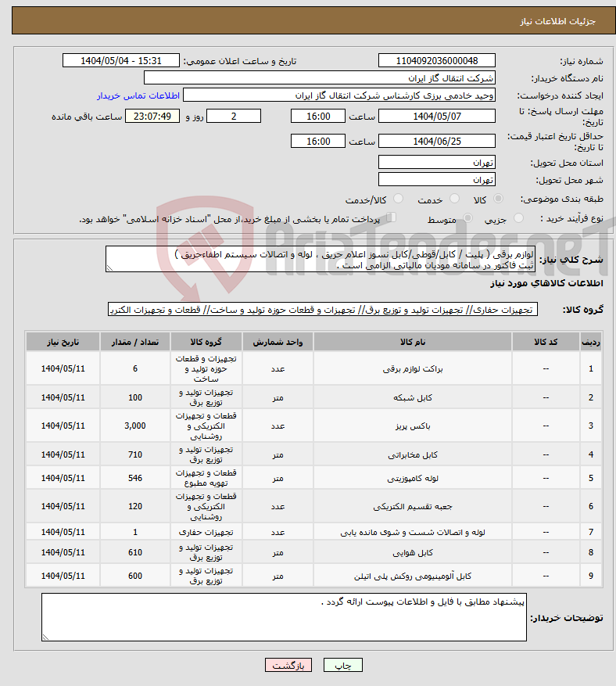Select the متوسط purchase type radio
Image resolution: width=616 pixels, height=686 pixels.
point(467,218)
